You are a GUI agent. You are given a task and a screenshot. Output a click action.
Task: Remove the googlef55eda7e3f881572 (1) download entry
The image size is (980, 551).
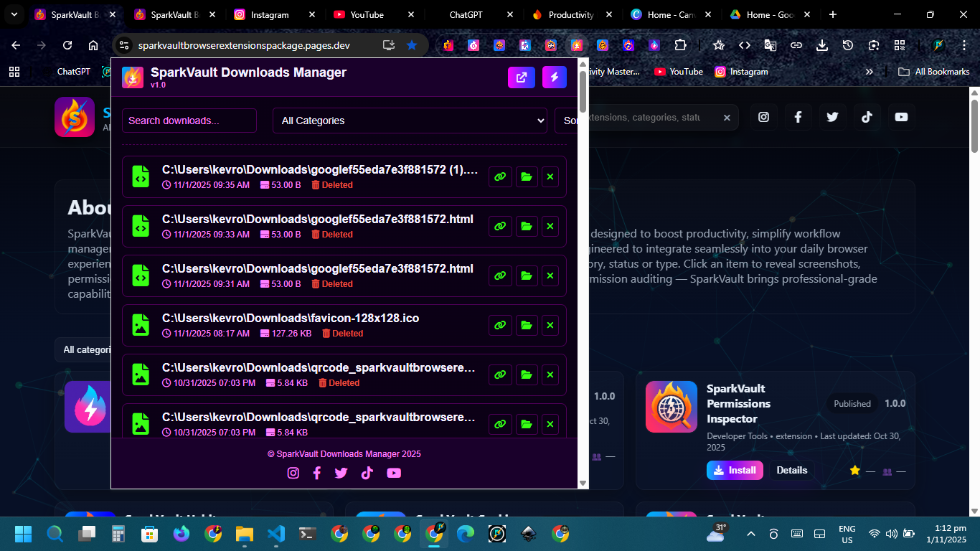click(550, 177)
